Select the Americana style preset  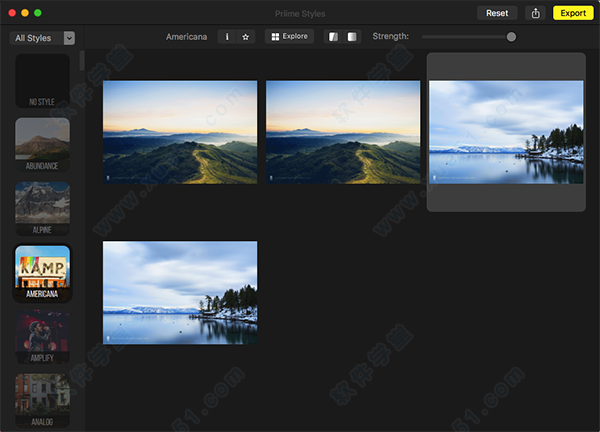click(x=42, y=272)
